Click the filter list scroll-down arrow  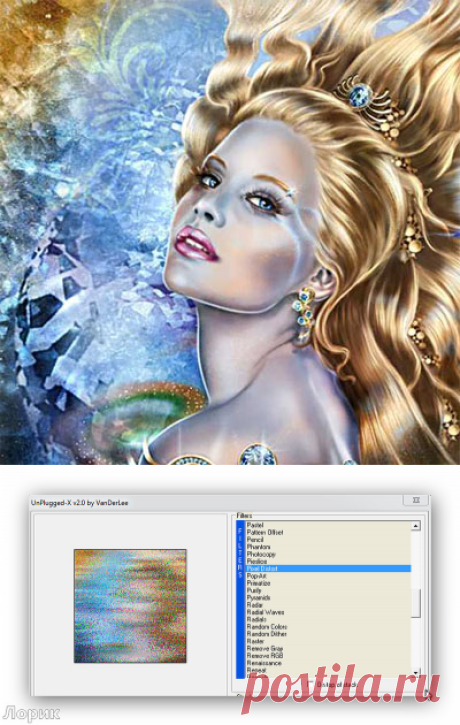click(416, 673)
